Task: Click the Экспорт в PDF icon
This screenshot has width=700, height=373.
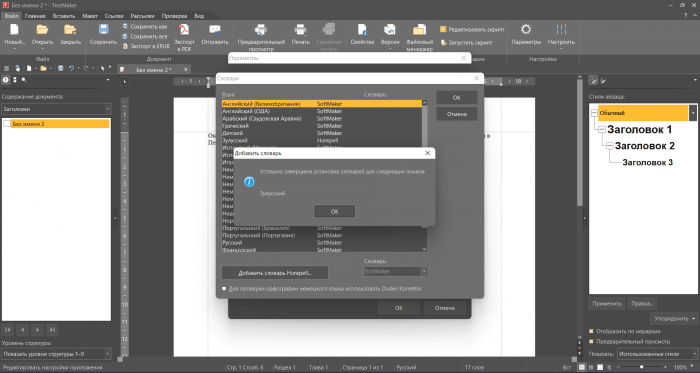Action: tap(184, 30)
